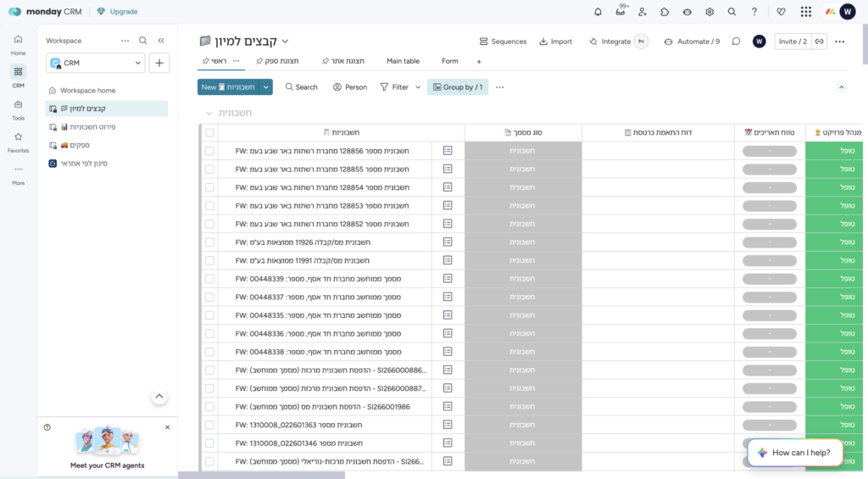
Task: Open the CRM workspace dropdown
Action: tap(95, 63)
